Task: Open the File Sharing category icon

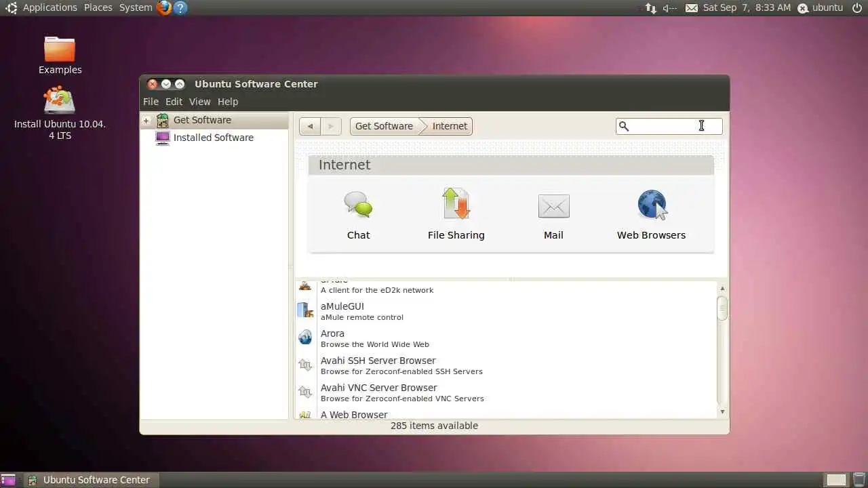Action: click(x=456, y=204)
